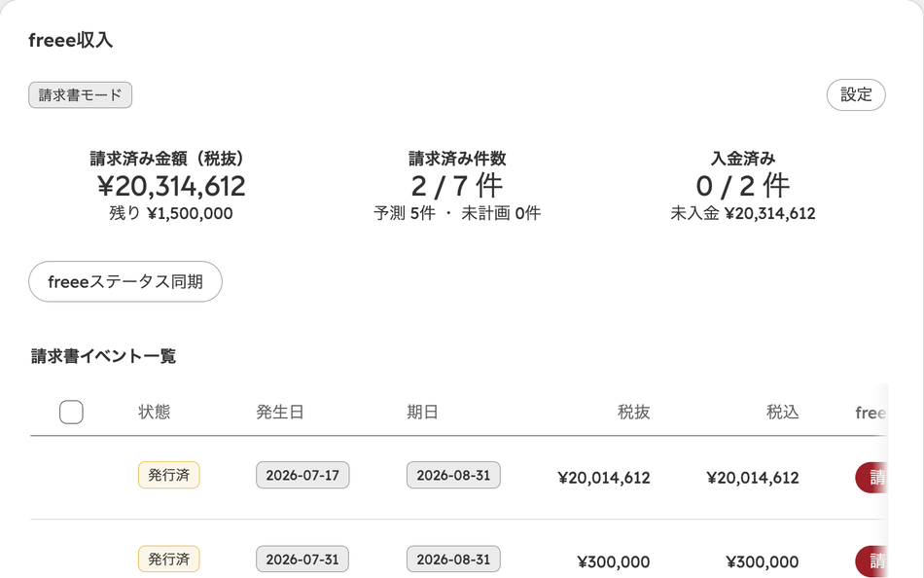Select the 2026-07-31 occurrence date chip

click(x=302, y=560)
